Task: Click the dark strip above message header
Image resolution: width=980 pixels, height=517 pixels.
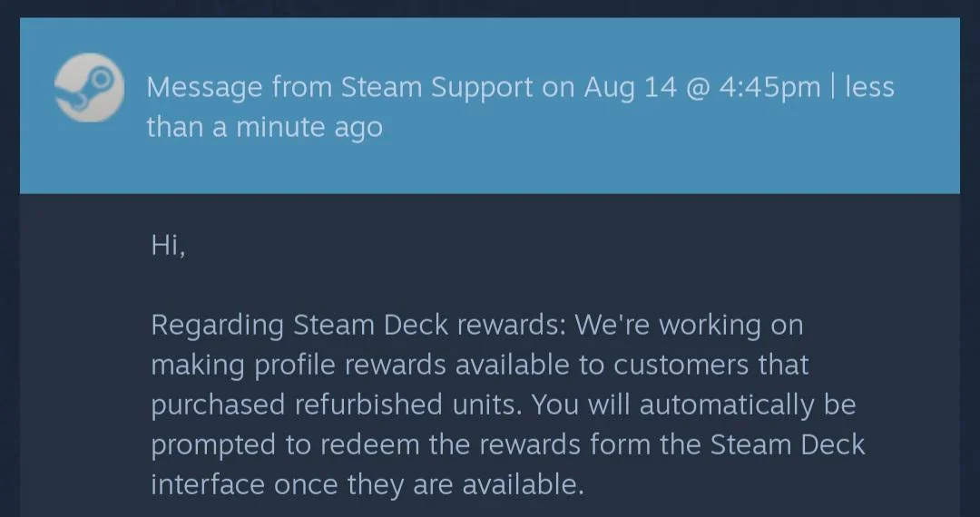Action: point(490,8)
